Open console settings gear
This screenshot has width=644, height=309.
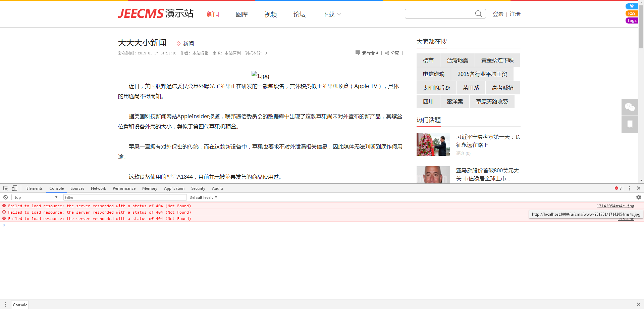pos(638,197)
